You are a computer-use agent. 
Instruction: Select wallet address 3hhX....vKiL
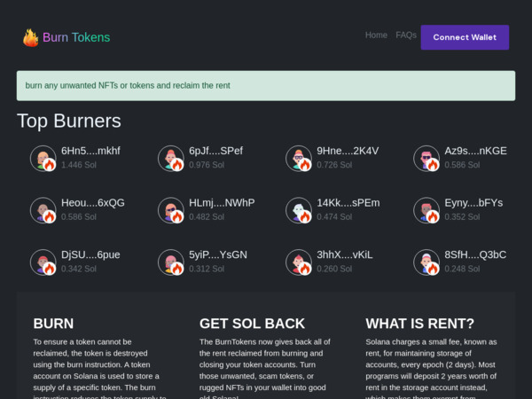[345, 254]
